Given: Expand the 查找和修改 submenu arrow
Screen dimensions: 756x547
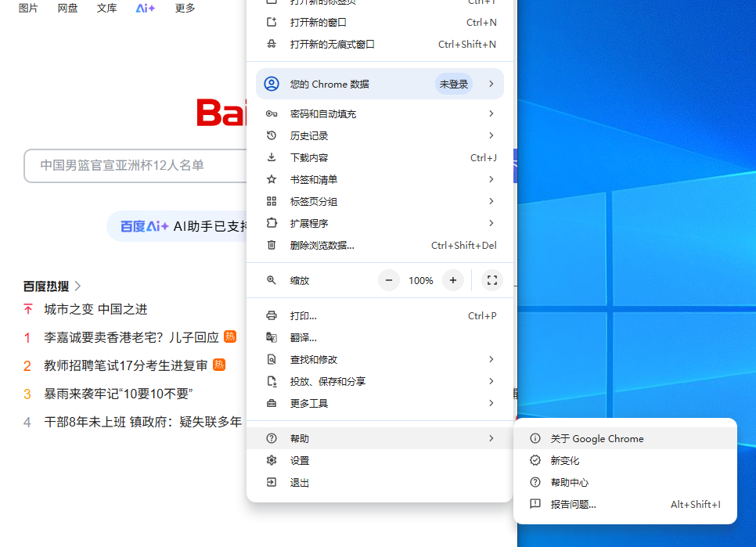Looking at the screenshot, I should point(491,359).
